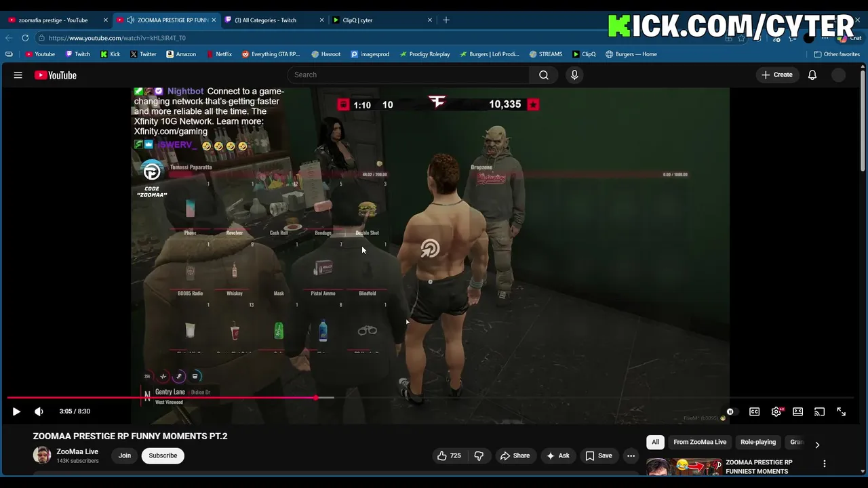
Task: Switch player to theater mode
Action: (798, 411)
